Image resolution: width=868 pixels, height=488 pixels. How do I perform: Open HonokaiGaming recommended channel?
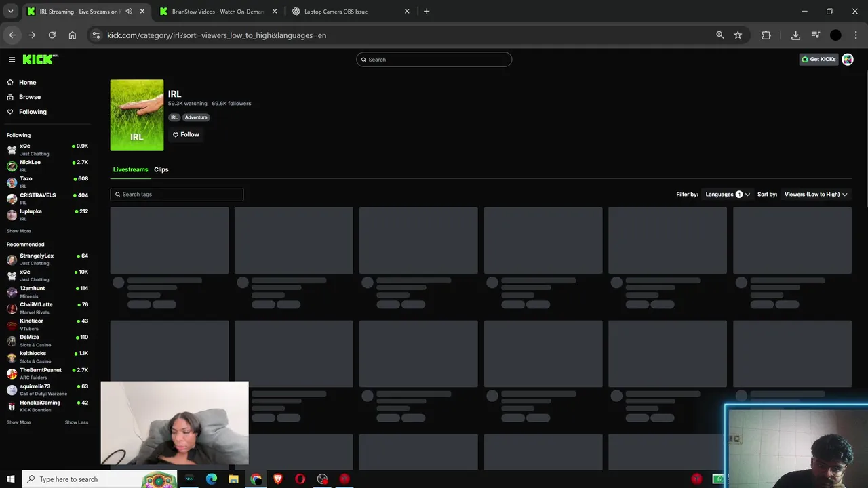(x=47, y=405)
